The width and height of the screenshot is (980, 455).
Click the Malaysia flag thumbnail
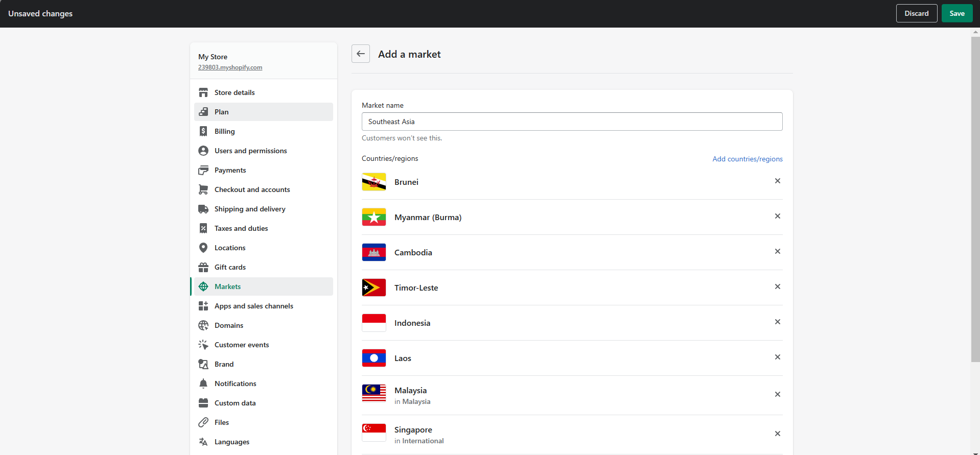pos(374,393)
